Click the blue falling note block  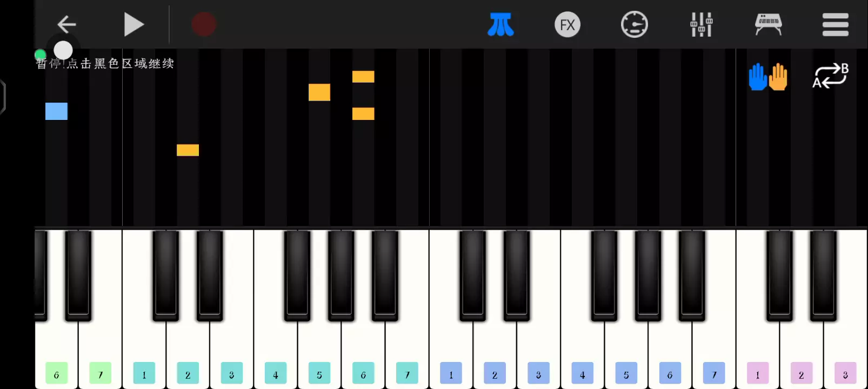pos(56,111)
